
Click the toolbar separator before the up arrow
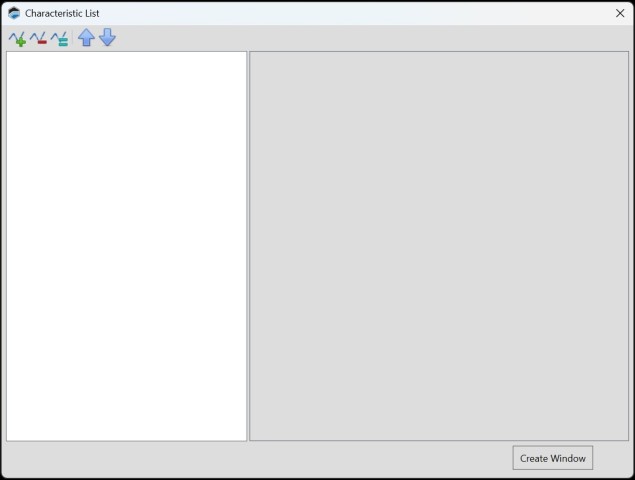[73, 38]
